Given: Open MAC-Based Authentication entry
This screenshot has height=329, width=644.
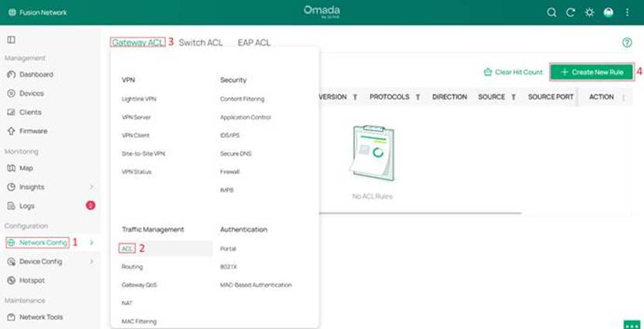Looking at the screenshot, I should [256, 285].
